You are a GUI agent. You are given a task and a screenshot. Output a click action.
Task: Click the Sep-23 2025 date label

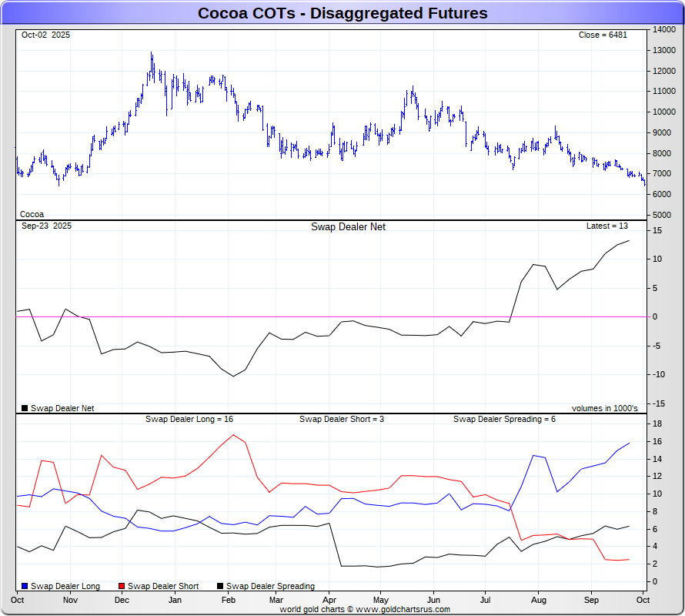tap(46, 226)
